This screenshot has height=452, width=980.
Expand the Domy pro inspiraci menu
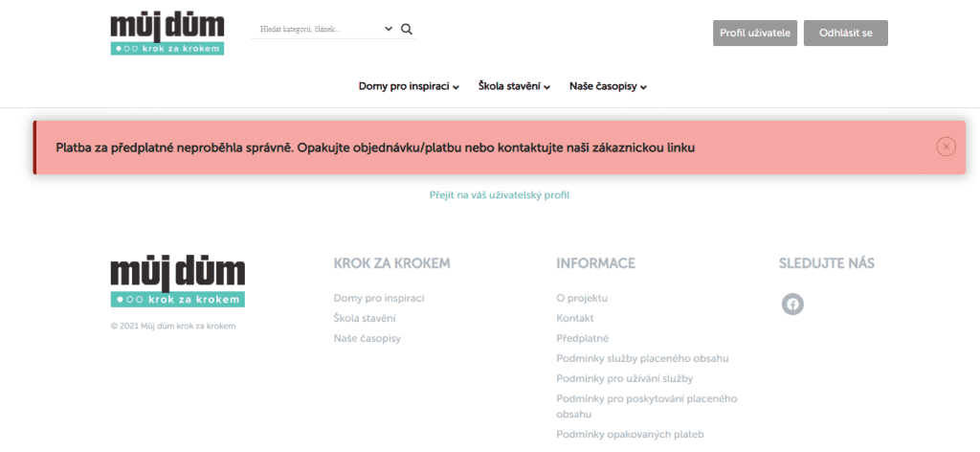click(x=409, y=87)
